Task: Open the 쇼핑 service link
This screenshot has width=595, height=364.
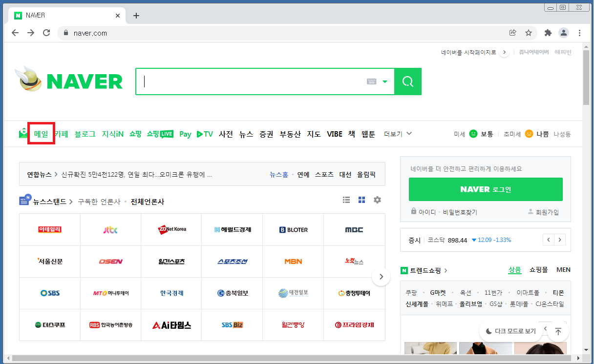Action: [x=135, y=134]
